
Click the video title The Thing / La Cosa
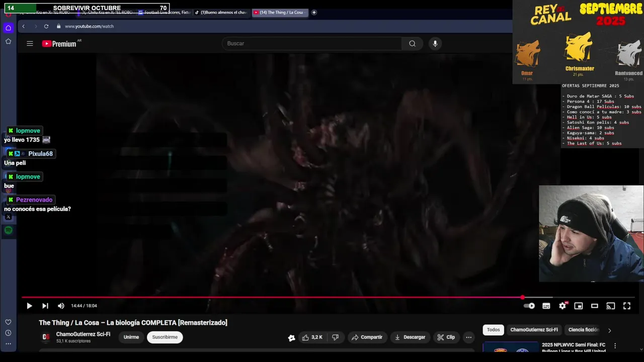click(x=133, y=323)
